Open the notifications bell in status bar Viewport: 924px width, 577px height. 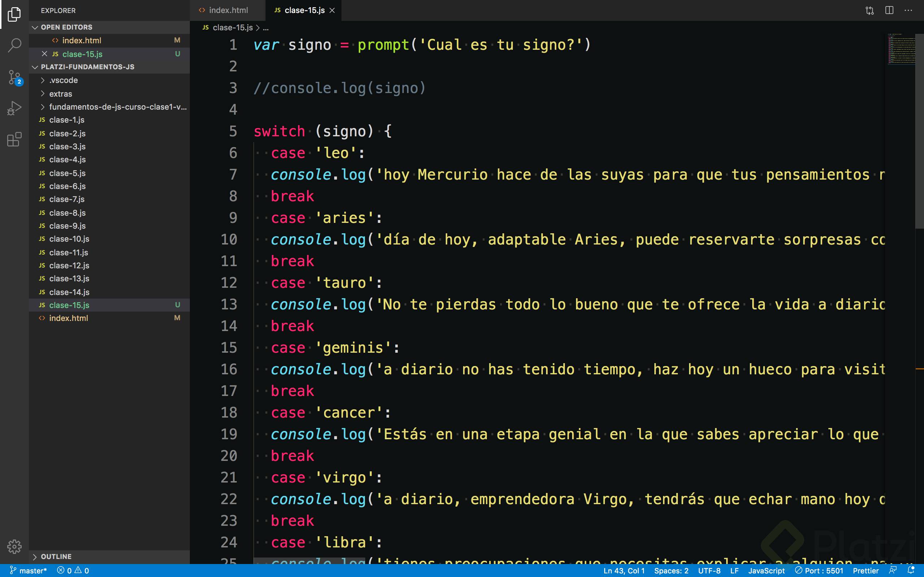pos(911,570)
